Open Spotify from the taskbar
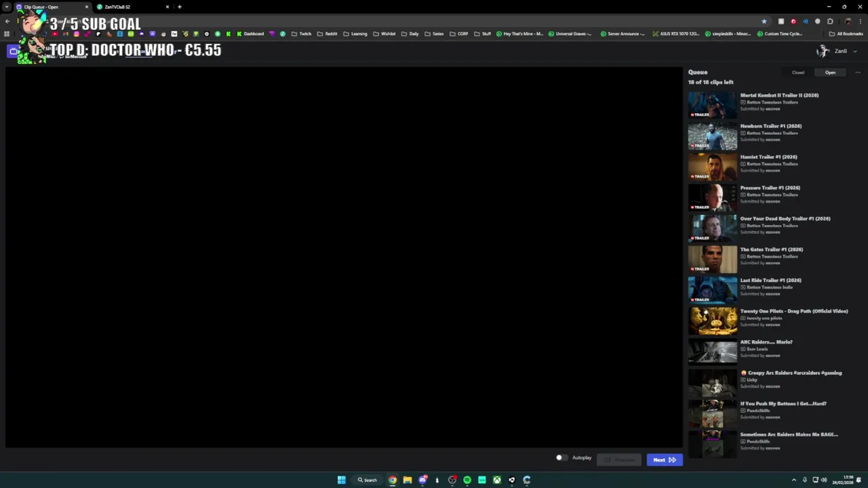Screen dimensions: 868x488 [467, 480]
